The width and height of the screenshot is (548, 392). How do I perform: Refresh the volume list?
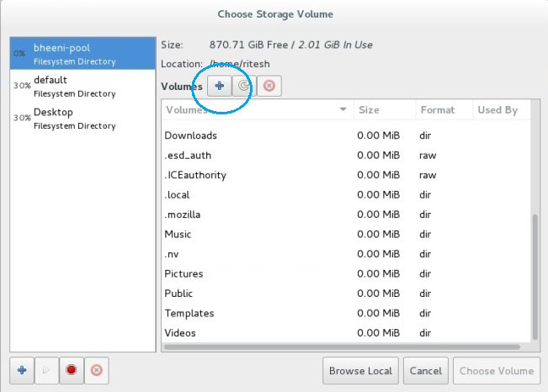coord(243,86)
